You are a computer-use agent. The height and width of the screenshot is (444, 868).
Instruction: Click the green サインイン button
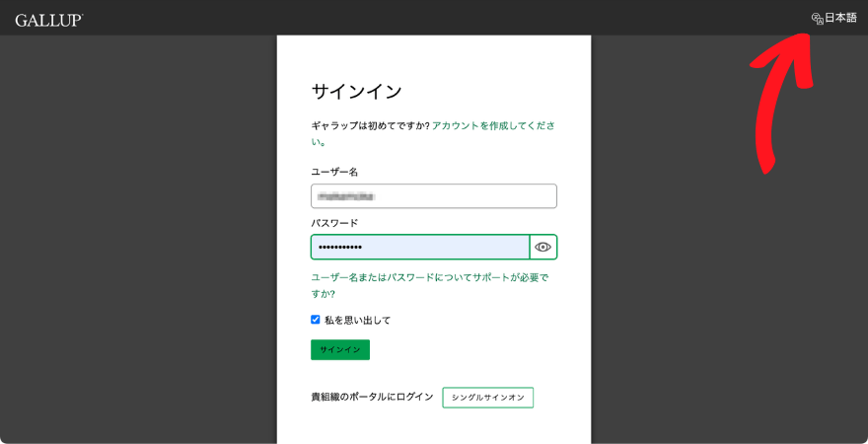tap(340, 350)
